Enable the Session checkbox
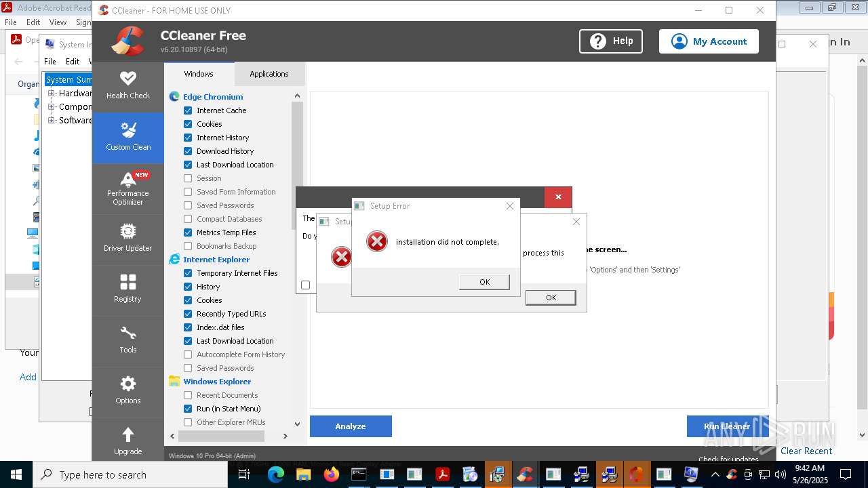868x488 pixels. [188, 178]
